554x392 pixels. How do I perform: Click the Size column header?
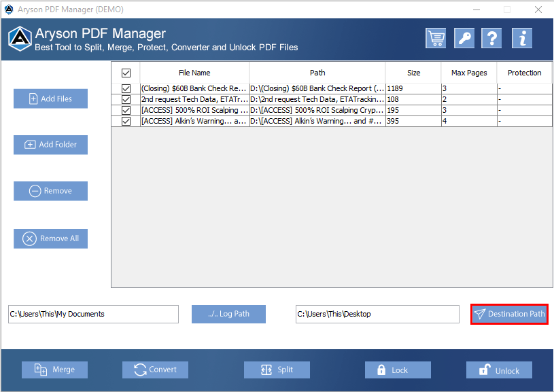(413, 73)
